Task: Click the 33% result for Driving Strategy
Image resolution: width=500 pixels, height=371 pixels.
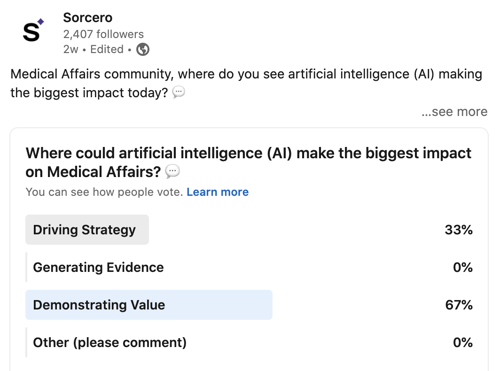Action: [x=459, y=230]
